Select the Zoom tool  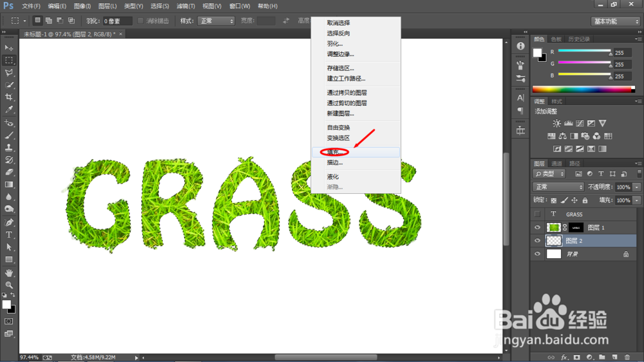click(8, 285)
